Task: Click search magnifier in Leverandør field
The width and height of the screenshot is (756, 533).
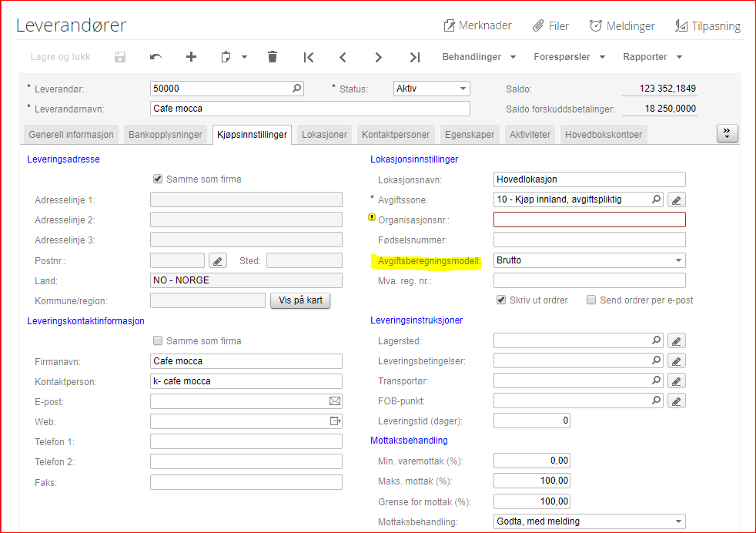Action: (x=297, y=89)
